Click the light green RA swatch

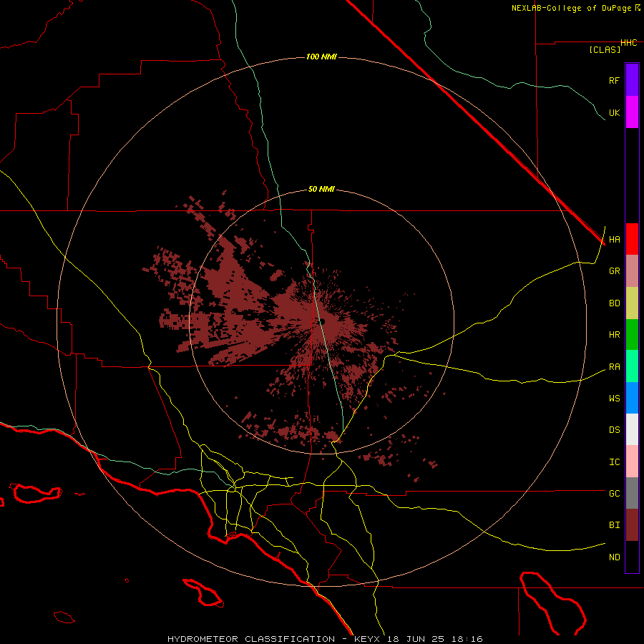point(632,366)
